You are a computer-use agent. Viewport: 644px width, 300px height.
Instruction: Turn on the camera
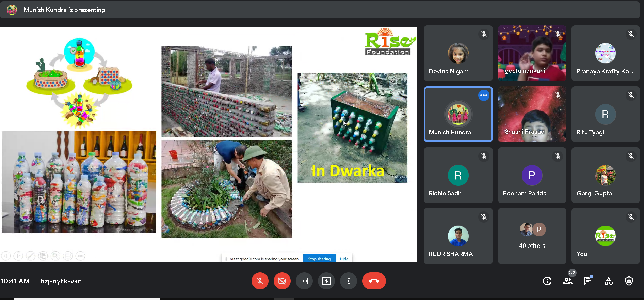(x=282, y=281)
